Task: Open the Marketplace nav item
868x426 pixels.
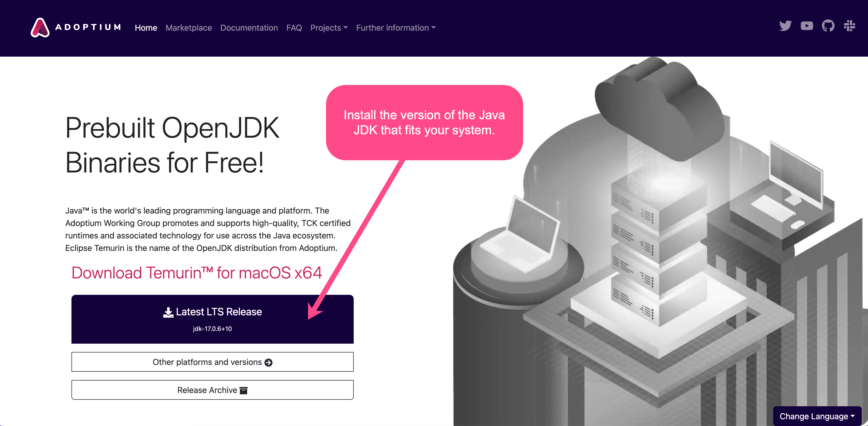Action: (x=189, y=28)
